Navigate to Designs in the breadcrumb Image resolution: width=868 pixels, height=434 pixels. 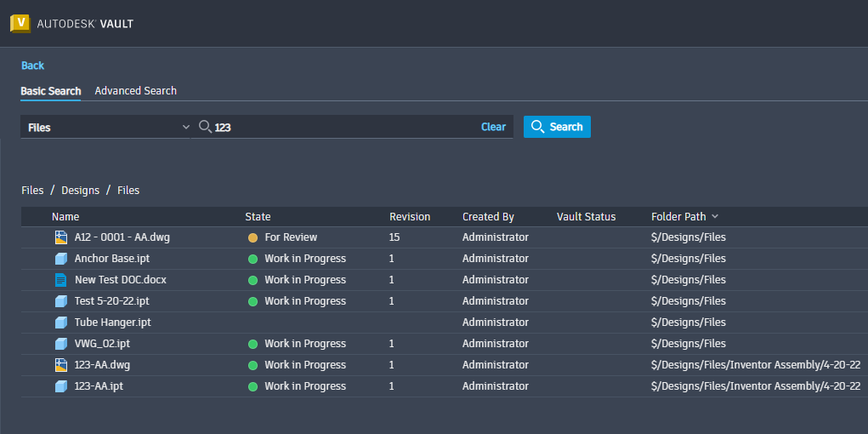click(80, 191)
